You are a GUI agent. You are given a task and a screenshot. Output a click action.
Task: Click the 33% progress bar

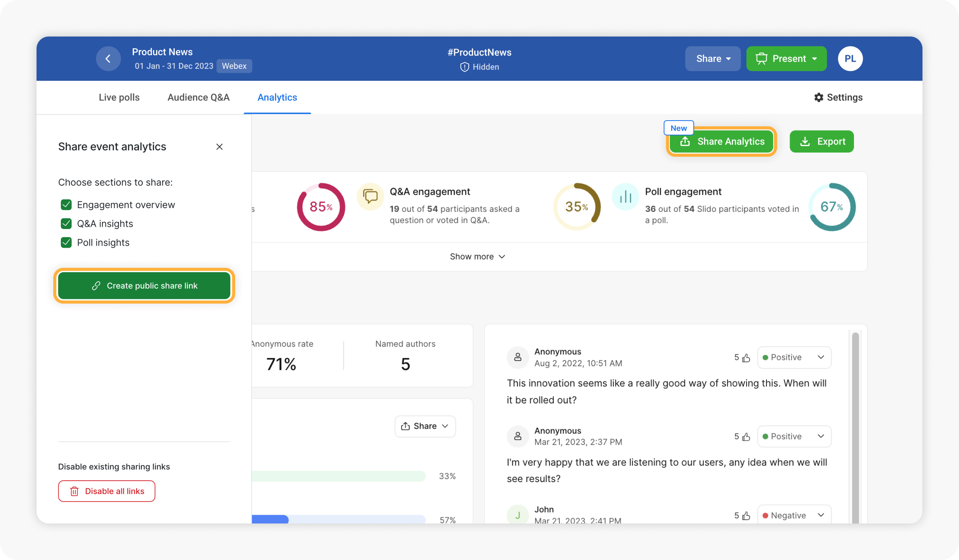(x=338, y=476)
